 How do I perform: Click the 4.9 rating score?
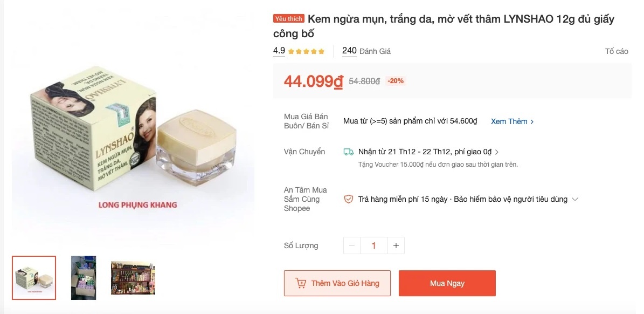[x=279, y=51]
